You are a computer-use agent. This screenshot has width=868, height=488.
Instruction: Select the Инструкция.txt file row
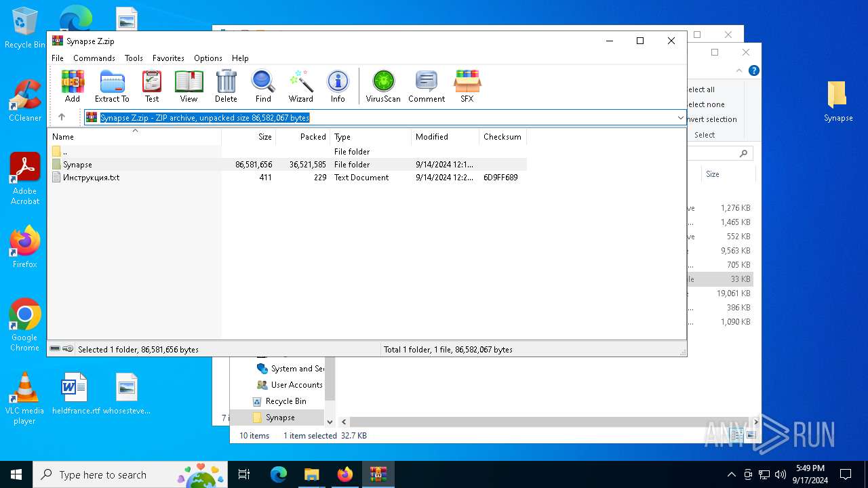[x=288, y=178]
